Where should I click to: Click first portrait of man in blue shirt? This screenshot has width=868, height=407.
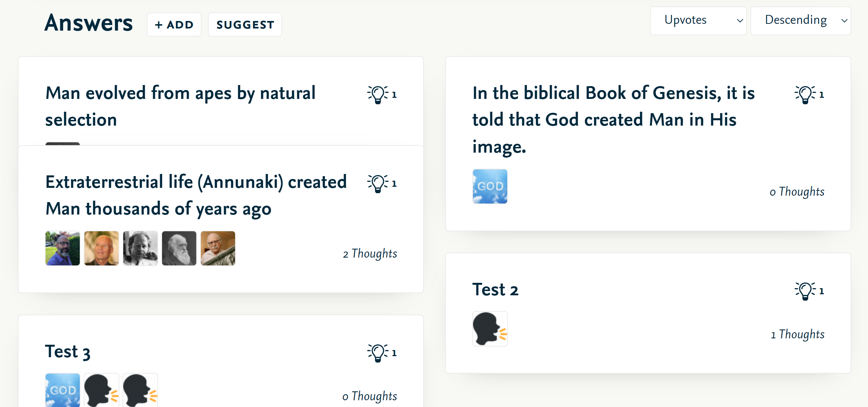click(x=63, y=248)
